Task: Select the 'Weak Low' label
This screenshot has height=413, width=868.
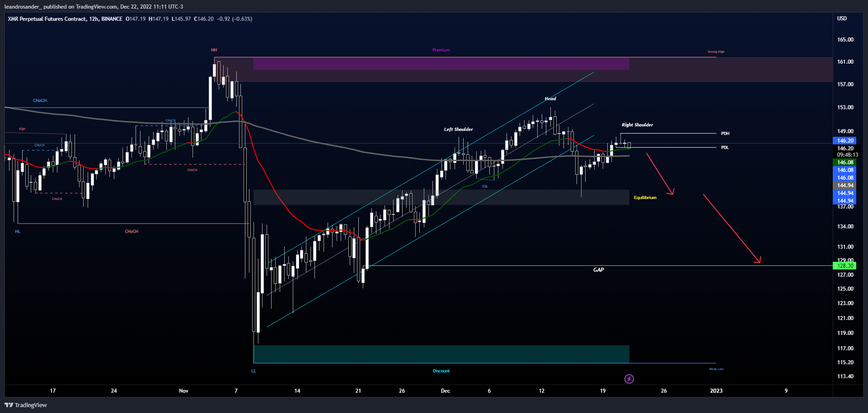Action: click(716, 369)
